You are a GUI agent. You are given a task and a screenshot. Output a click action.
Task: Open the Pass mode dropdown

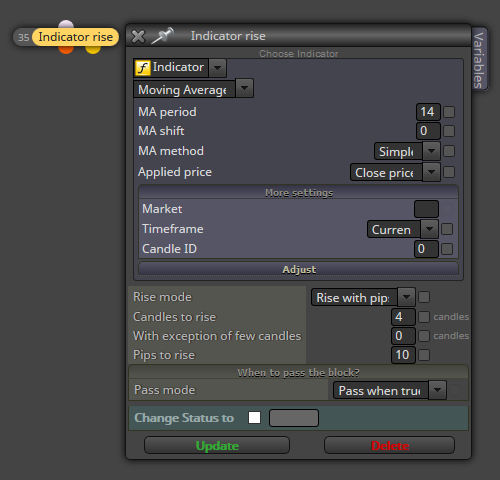437,390
